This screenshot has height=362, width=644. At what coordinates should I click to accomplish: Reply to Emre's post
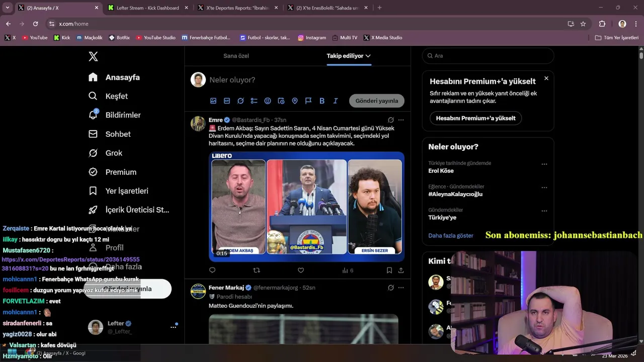212,270
